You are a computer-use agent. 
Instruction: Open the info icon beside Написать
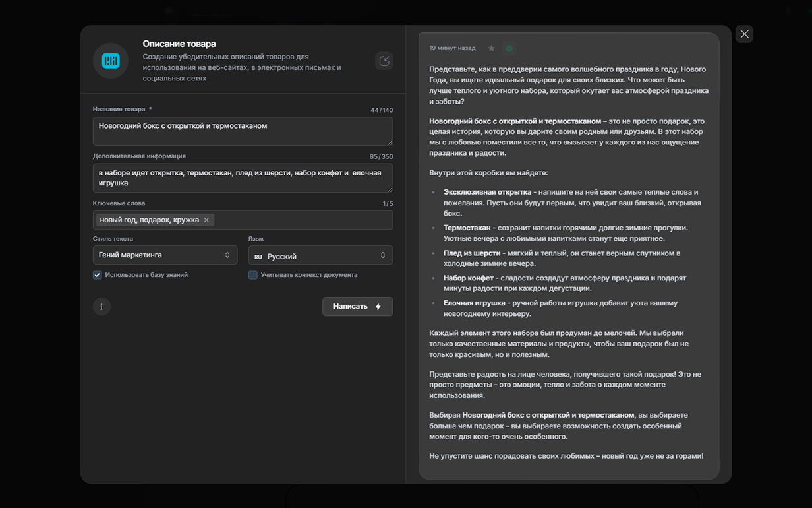click(101, 307)
